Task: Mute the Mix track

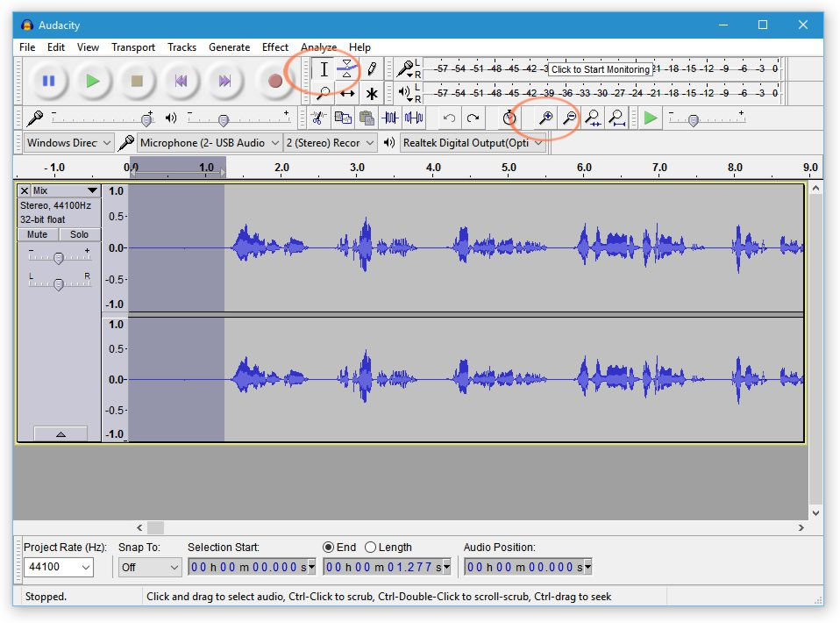Action: [x=38, y=235]
